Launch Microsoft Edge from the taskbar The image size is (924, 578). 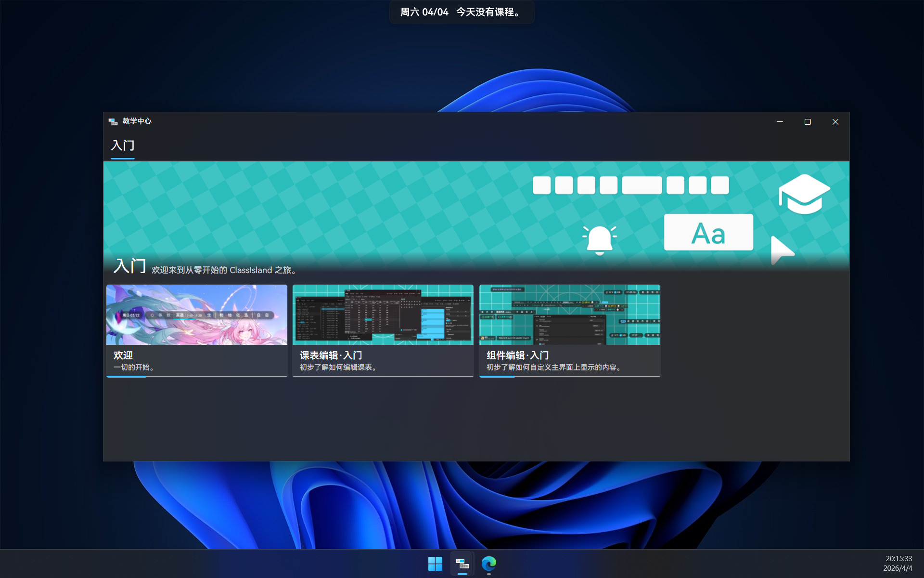(x=489, y=564)
